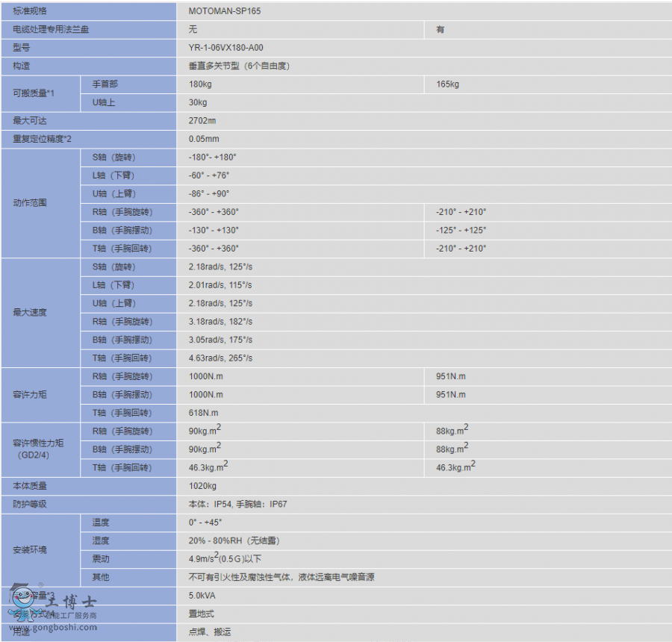Click the "可搬质量*1" group label
The width and height of the screenshot is (672, 642).
click(34, 93)
